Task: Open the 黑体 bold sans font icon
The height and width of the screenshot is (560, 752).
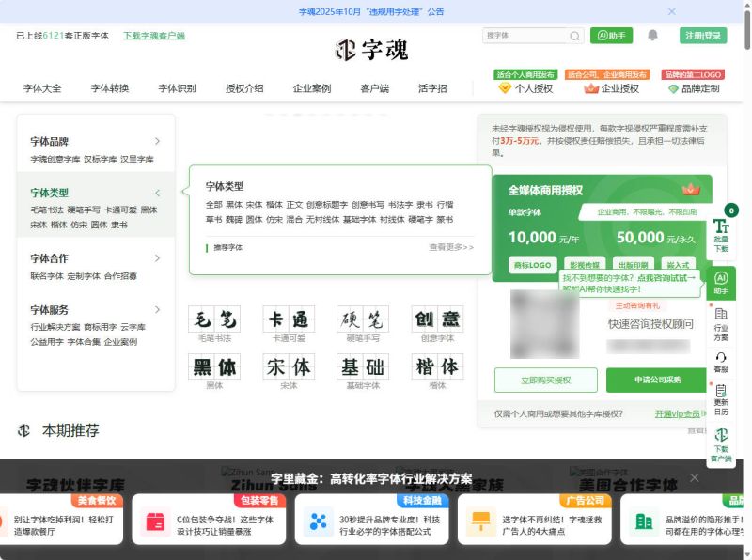Action: tap(214, 366)
